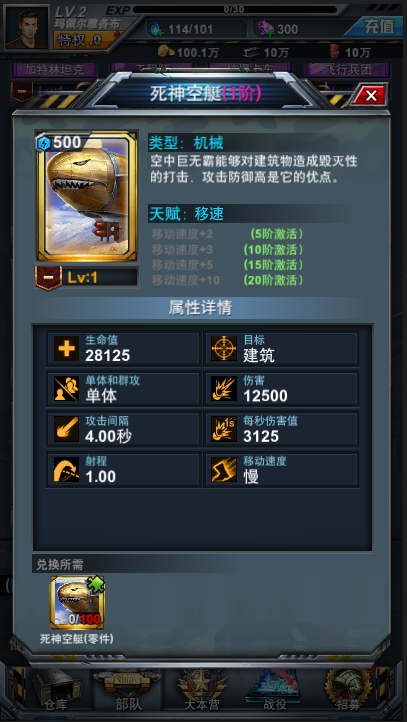The height and width of the screenshot is (722, 407).
Task: Click the health cross icon beside 生命值
Action: (x=67, y=349)
